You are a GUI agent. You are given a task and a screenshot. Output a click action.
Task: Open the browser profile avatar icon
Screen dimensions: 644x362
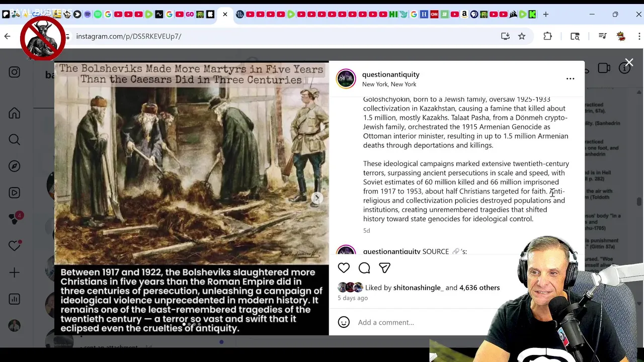pos(621,36)
